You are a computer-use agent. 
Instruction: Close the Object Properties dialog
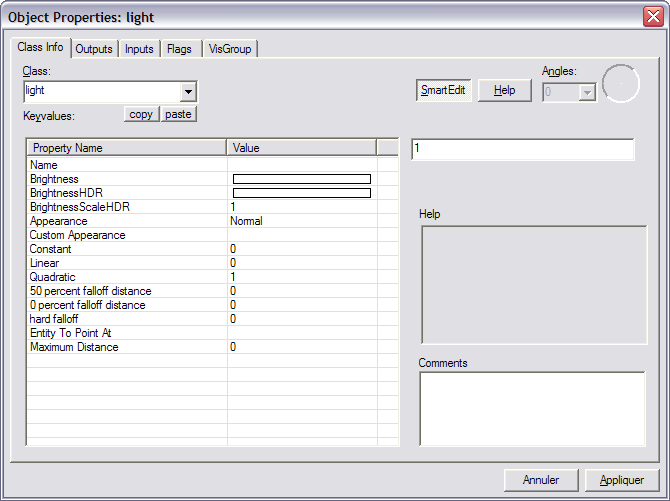point(652,16)
